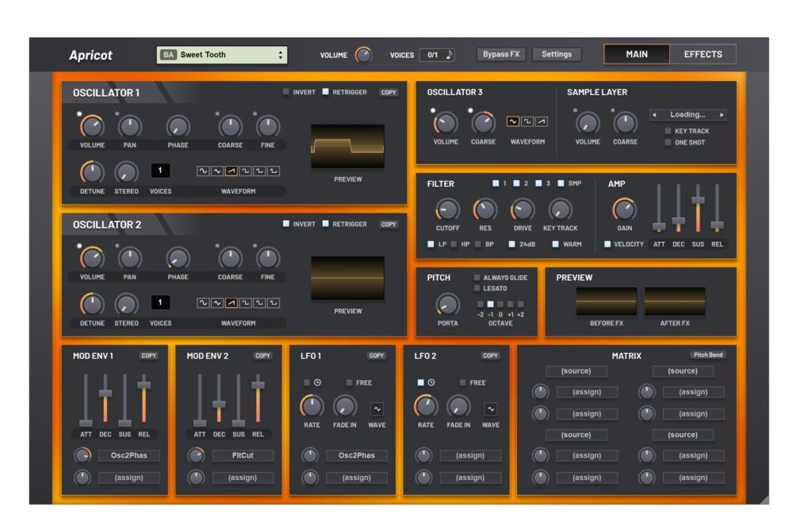812x518 pixels.
Task: Click the Sample Layer previous sample arrow
Action: click(654, 115)
